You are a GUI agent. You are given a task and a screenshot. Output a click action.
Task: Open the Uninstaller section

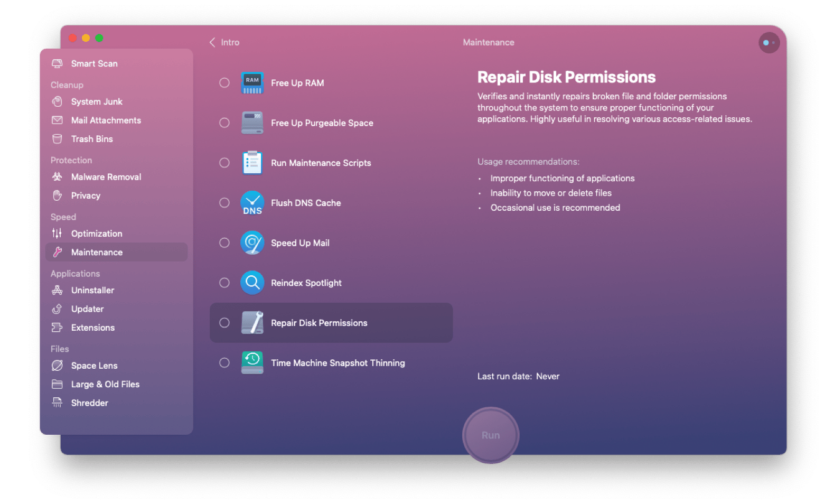117,290
